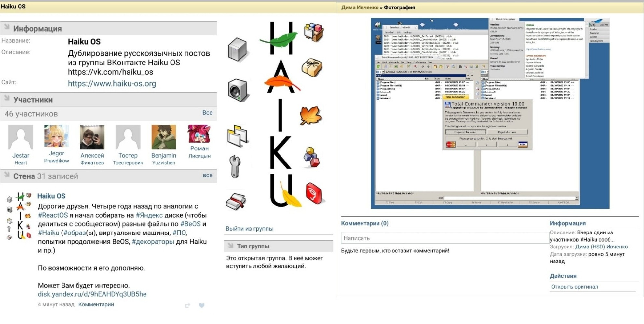Screen dimensions: 644x324
Task: Visit Роман Лисицын's profile name link
Action: coord(199,152)
